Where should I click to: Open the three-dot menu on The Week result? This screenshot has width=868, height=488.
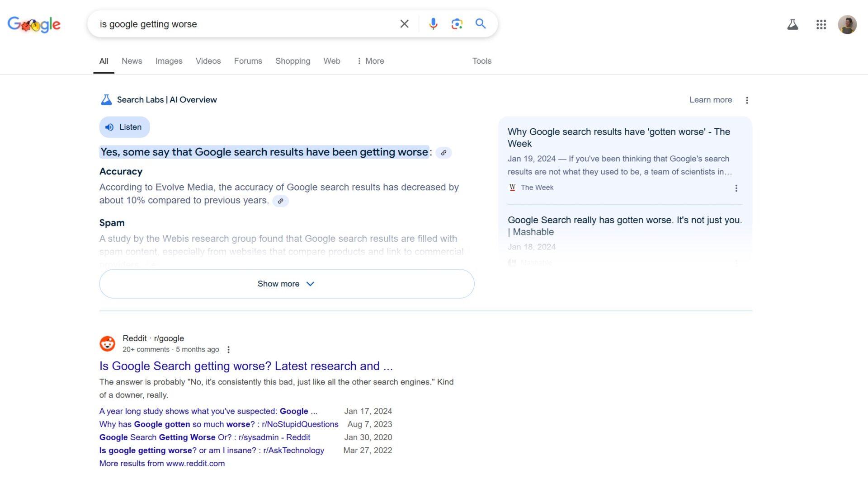(736, 188)
